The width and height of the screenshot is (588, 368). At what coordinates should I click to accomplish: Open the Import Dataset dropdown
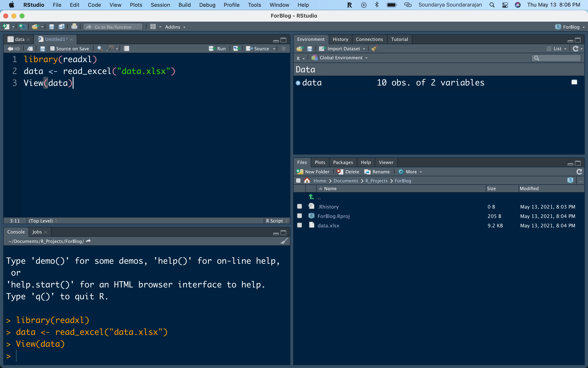point(342,49)
